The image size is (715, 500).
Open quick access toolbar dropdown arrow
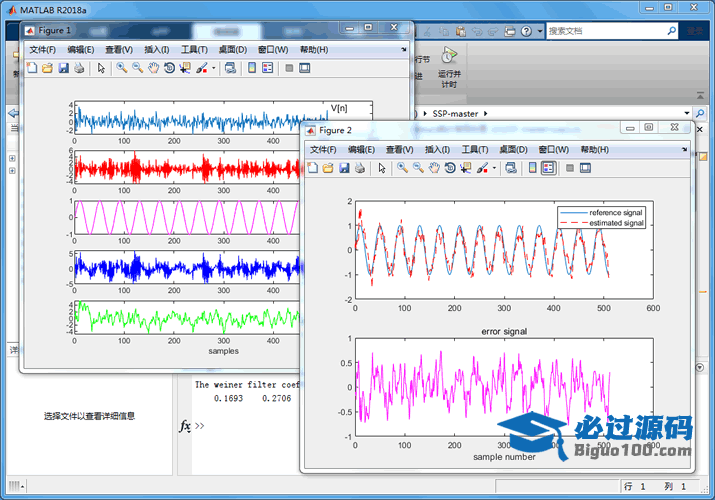[539, 31]
